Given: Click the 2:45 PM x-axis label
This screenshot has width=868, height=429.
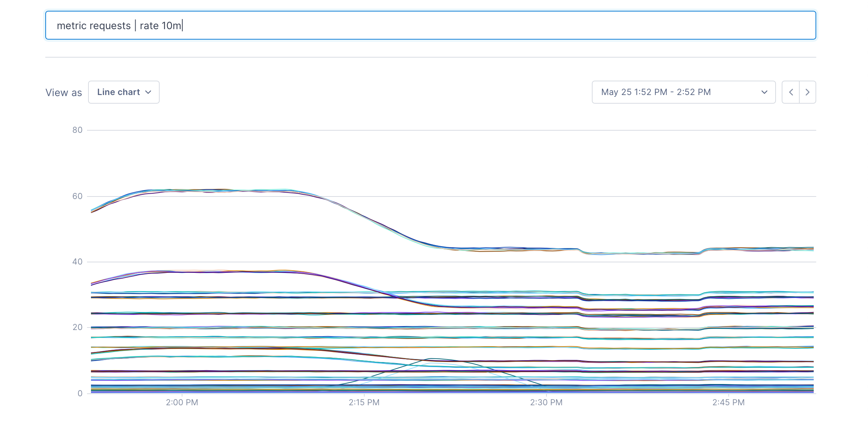Looking at the screenshot, I should (728, 402).
